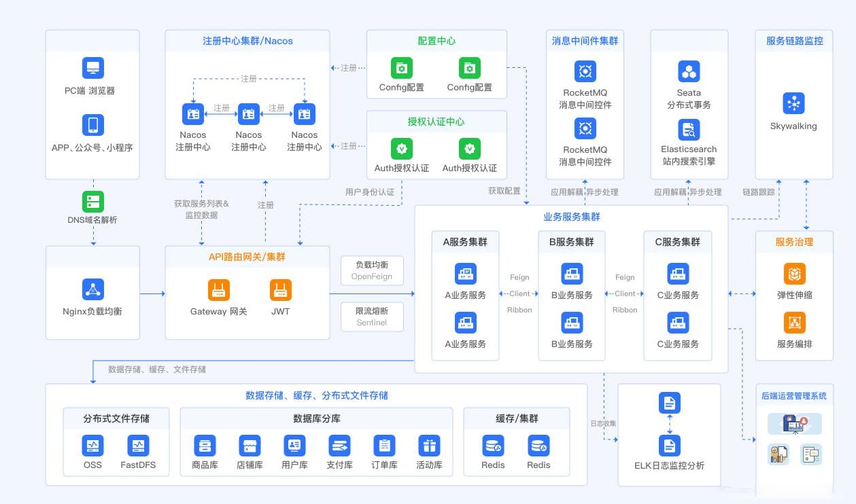Viewport: 856px width, 504px height.
Task: Click the 配置中心 heading
Action: 436,41
